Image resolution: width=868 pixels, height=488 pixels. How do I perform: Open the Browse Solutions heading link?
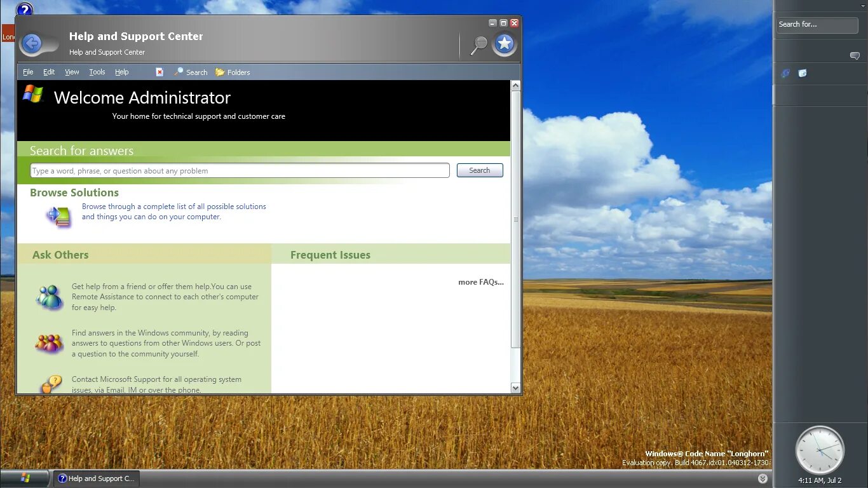[74, 193]
